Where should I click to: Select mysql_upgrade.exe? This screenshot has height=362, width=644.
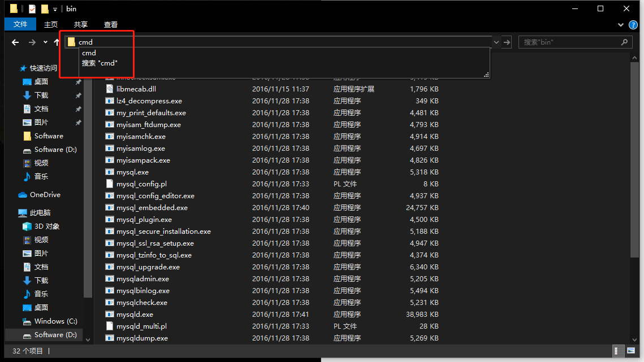click(148, 267)
